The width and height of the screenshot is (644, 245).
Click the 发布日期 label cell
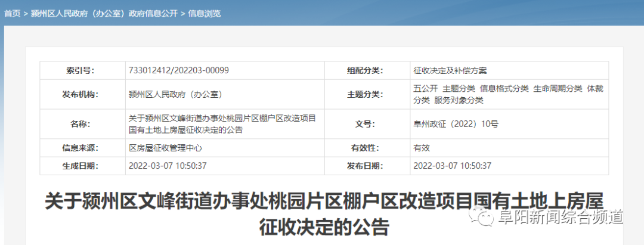367,166
